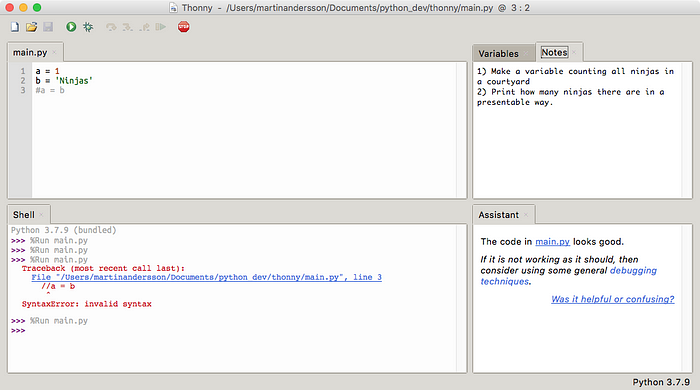Close the Assistant panel tab
The image size is (700, 390).
[x=526, y=215]
